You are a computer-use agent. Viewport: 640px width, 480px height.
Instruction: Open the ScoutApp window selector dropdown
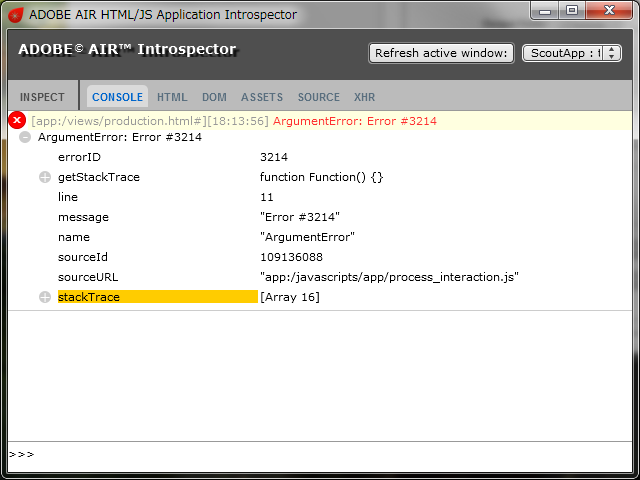click(572, 53)
